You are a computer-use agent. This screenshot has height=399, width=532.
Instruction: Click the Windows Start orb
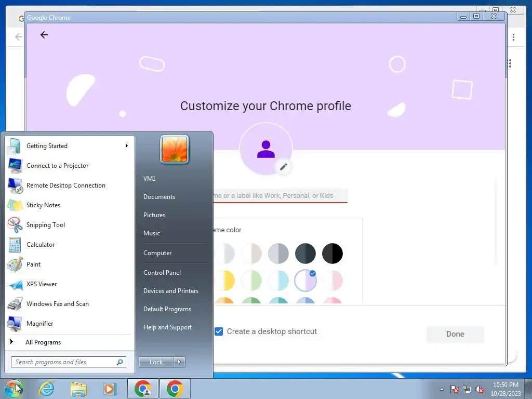[14, 389]
